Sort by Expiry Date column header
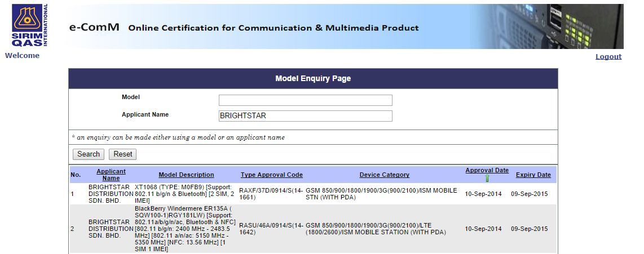 tap(533, 175)
